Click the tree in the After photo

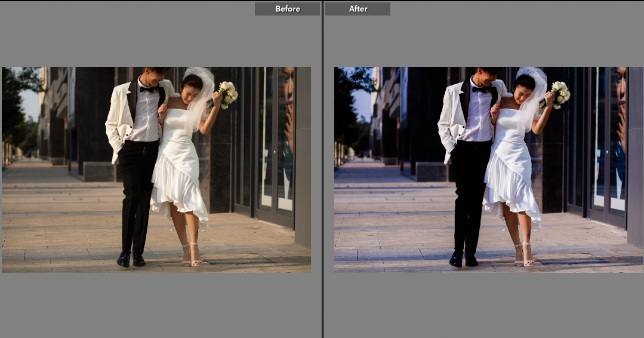347,102
